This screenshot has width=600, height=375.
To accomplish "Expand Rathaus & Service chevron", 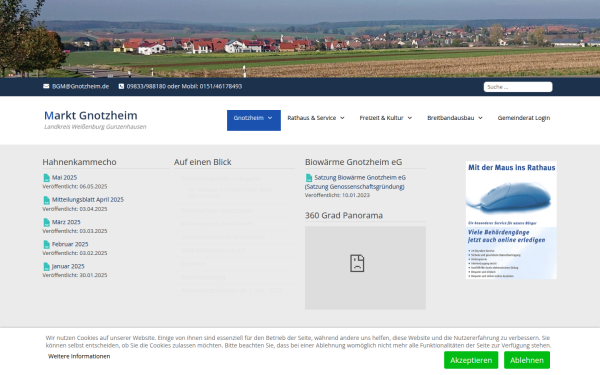I will tap(342, 118).
